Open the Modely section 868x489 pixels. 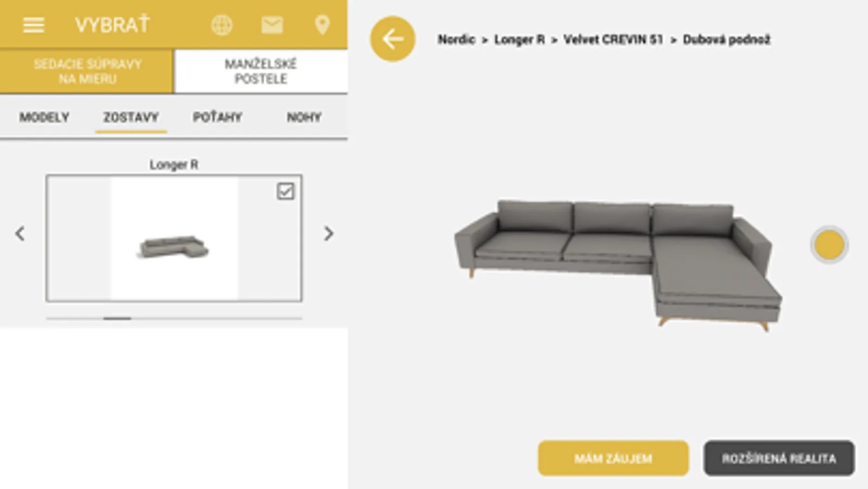pyautogui.click(x=44, y=117)
